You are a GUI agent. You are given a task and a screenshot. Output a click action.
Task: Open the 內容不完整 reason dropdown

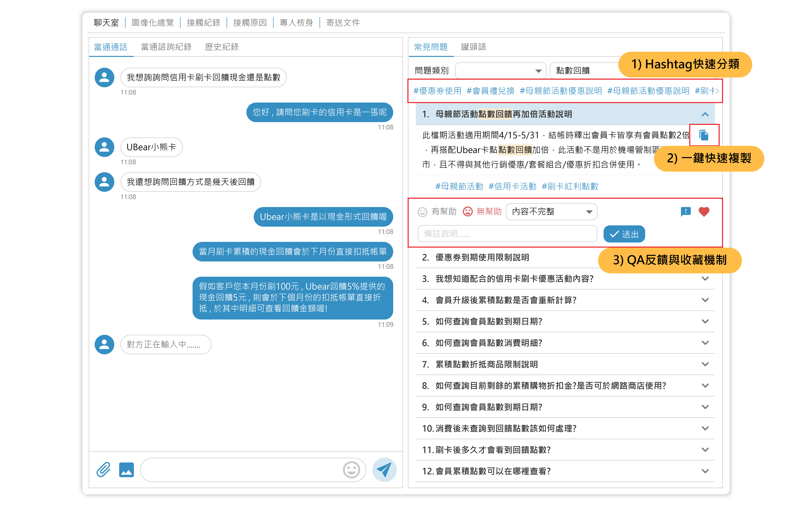551,212
